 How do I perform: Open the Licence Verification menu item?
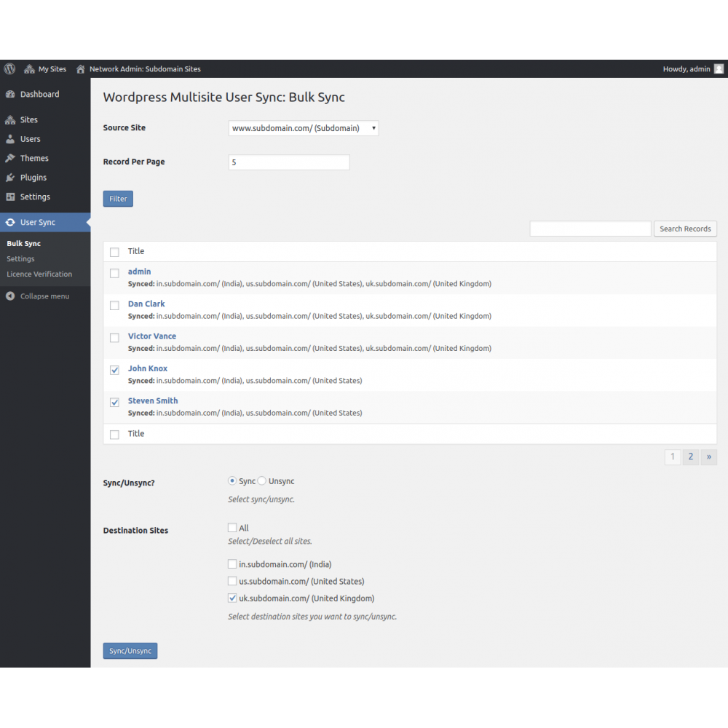click(x=39, y=274)
